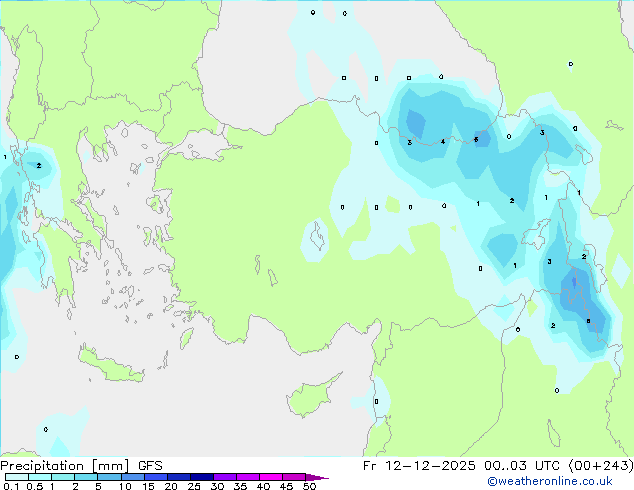
Task: Click the '50' legend scale label
Action: pos(309,486)
